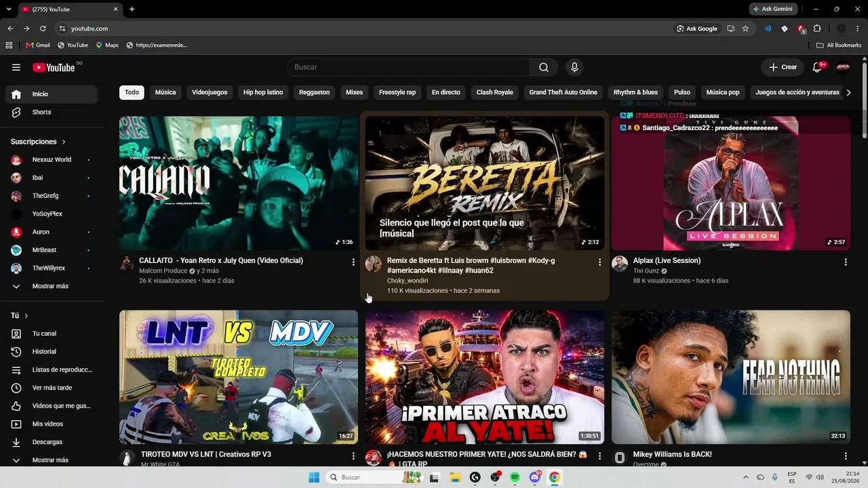Open Listas de reproducción in sidebar
868x488 pixels.
tap(52, 370)
